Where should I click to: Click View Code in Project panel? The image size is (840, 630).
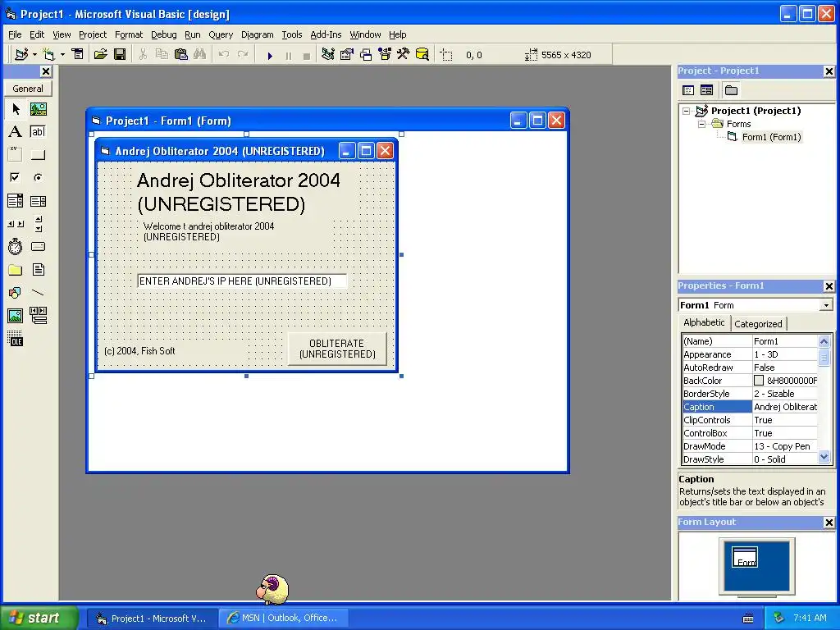coord(688,90)
